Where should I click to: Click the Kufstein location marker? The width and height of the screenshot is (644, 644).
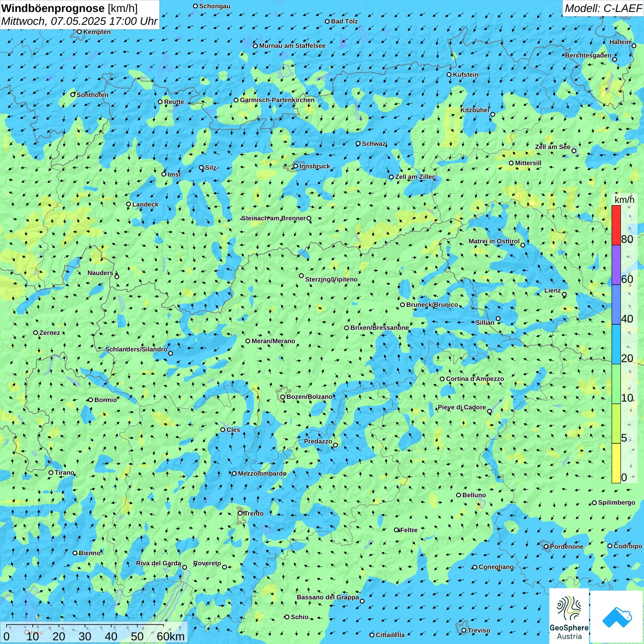coord(449,75)
